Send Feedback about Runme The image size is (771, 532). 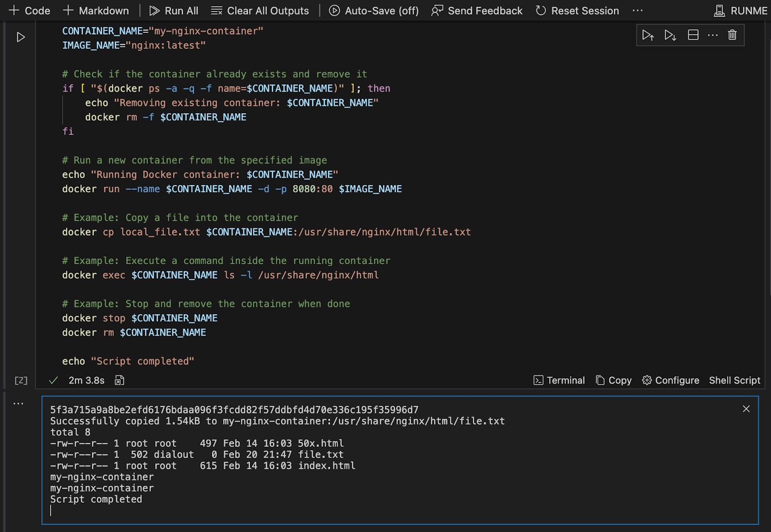477,10
